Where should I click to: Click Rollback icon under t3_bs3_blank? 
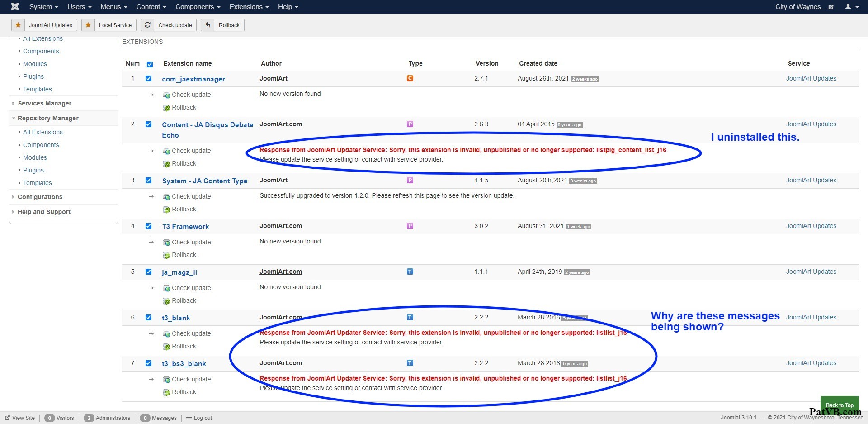click(x=166, y=392)
